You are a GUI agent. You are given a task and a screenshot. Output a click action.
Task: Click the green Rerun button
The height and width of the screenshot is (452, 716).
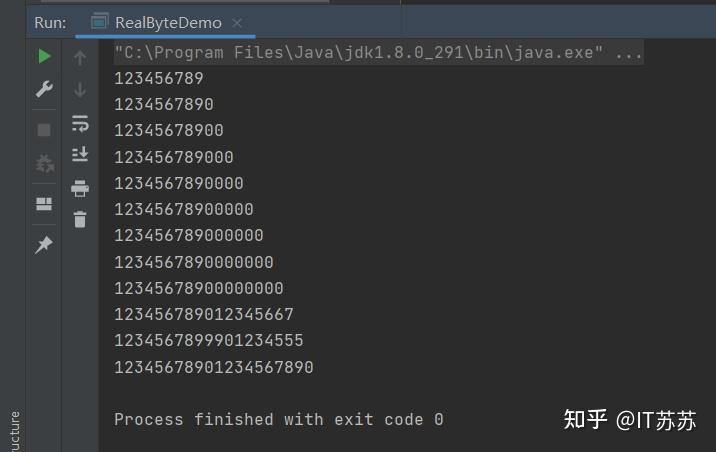click(x=44, y=56)
